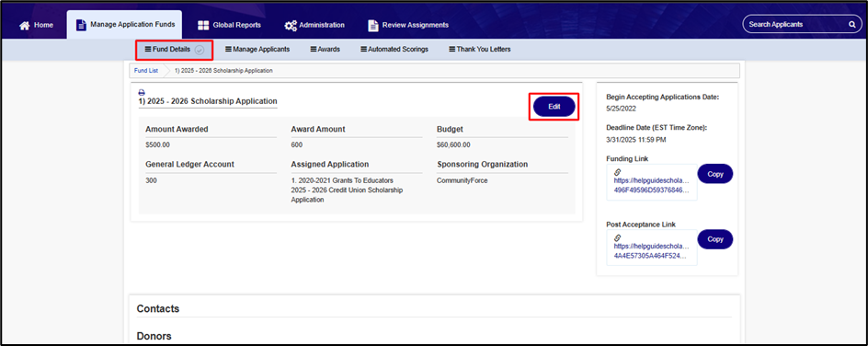Open the Post Acceptance Link URL

(652, 251)
